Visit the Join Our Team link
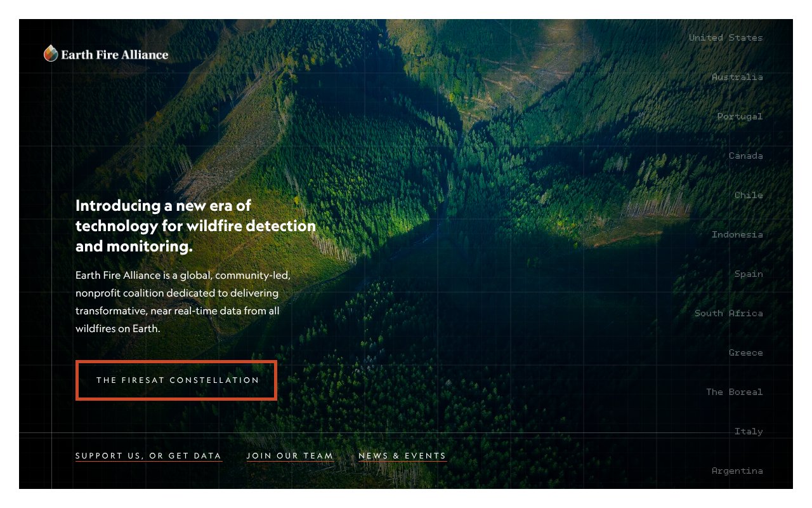The width and height of the screenshot is (812, 508). (290, 456)
